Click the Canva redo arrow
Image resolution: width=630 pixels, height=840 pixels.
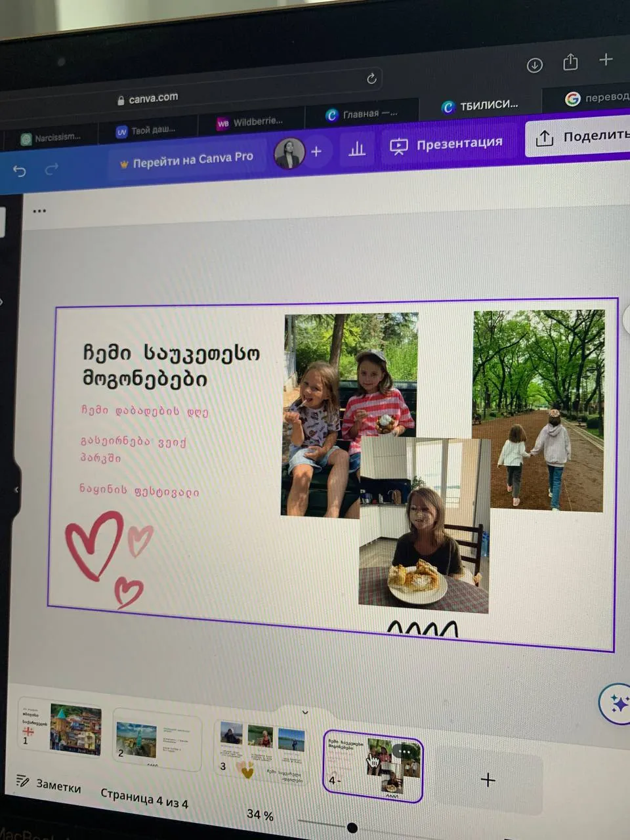click(x=51, y=170)
